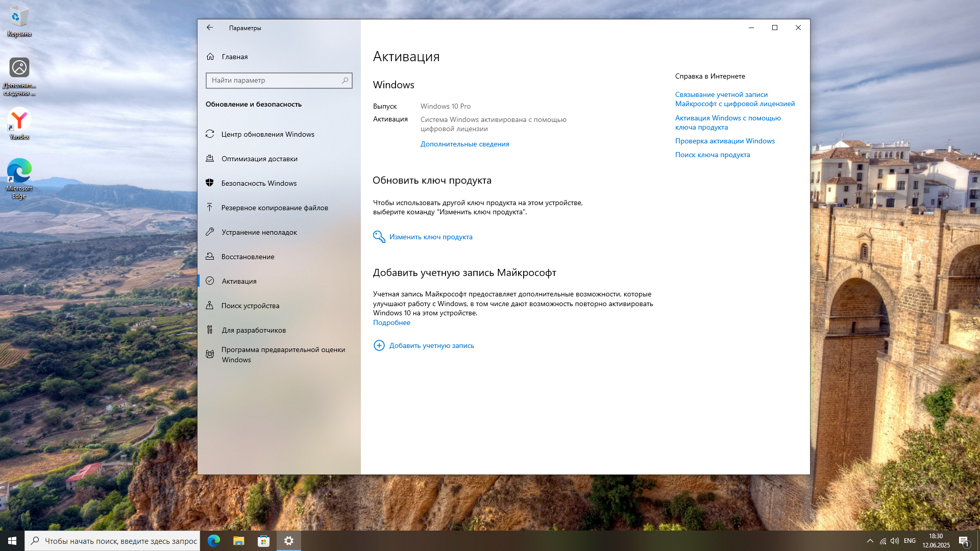Click the back arrow in Settings
Screen dimensions: 980x551
210,28
